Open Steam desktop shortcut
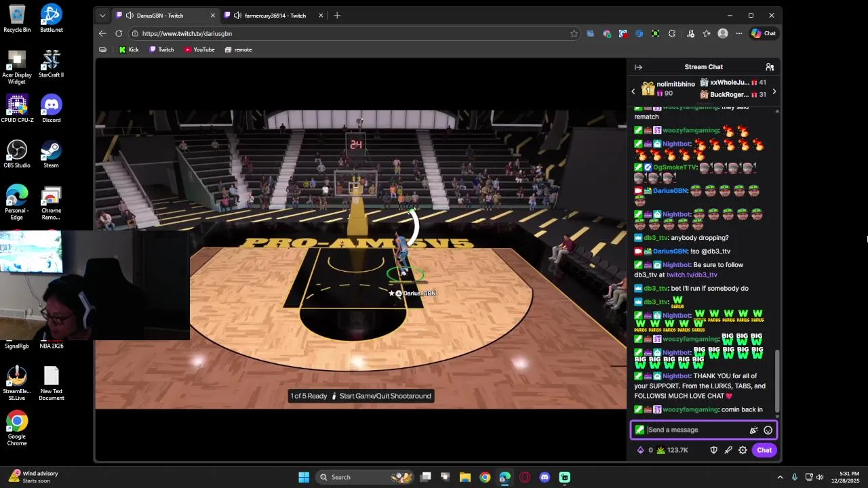This screenshot has width=868, height=488. (52, 155)
